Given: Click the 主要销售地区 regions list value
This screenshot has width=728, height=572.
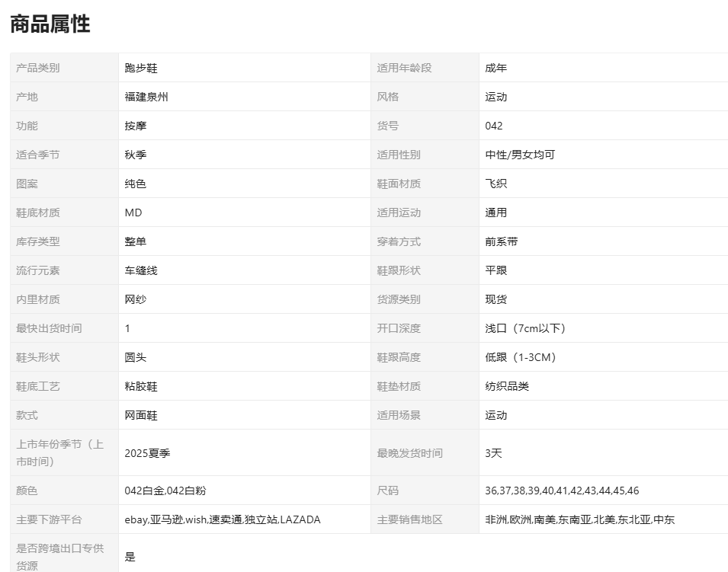Looking at the screenshot, I should (x=579, y=519).
